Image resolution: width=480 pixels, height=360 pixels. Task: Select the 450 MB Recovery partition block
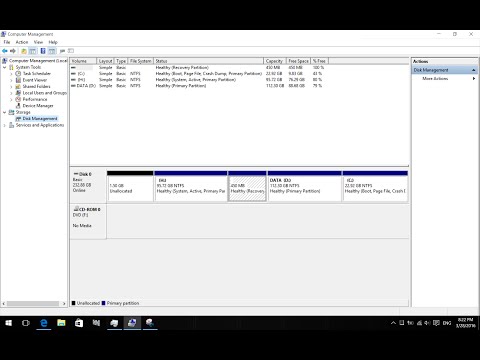click(247, 186)
